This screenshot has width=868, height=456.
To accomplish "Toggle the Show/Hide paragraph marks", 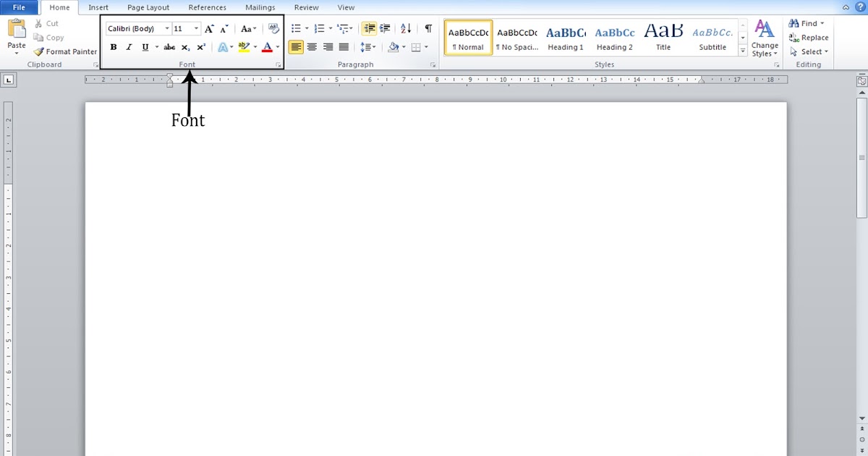I will (x=427, y=28).
